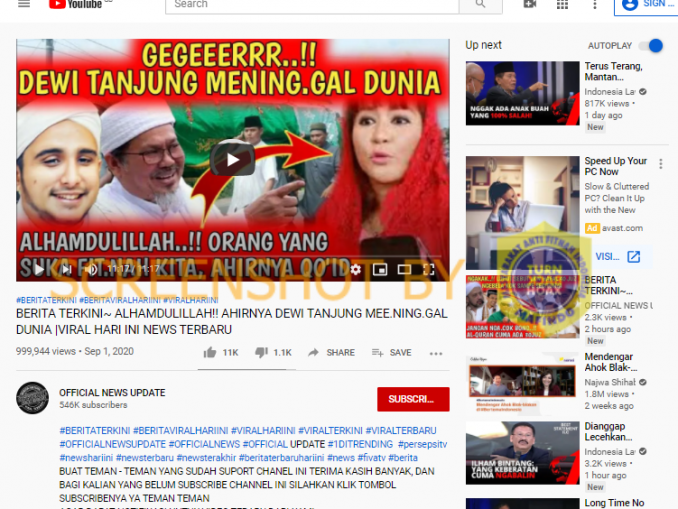Open player settings gear
The image size is (678, 509).
tap(355, 269)
